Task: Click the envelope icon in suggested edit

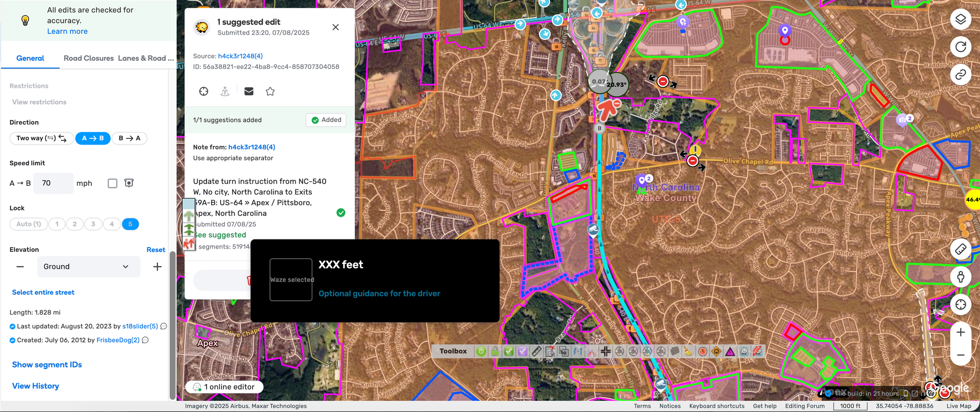Action: coord(249,91)
